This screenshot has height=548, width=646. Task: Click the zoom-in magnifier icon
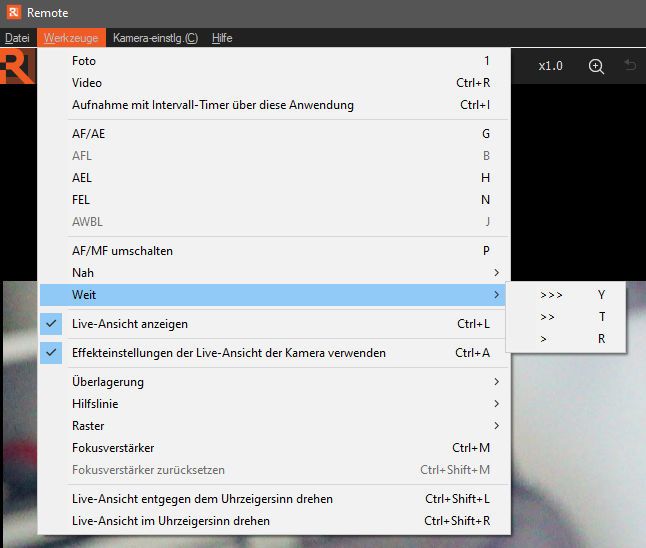tap(596, 66)
